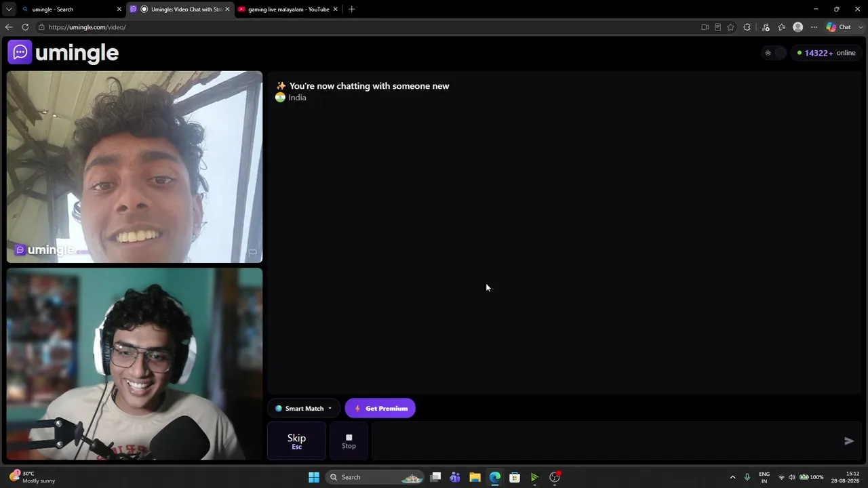Focus the chat message input field

click(604, 441)
